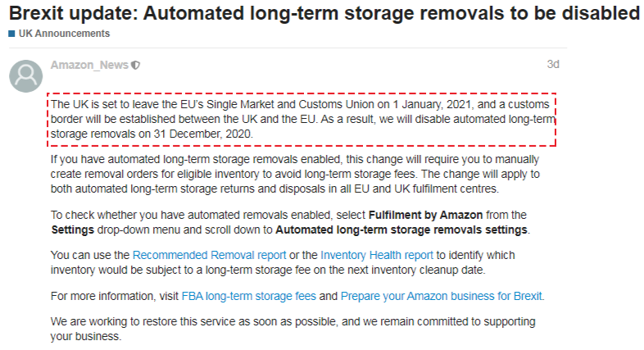Open Prepare your Amazon business for Brexit
644x350 pixels.
pyautogui.click(x=442, y=296)
